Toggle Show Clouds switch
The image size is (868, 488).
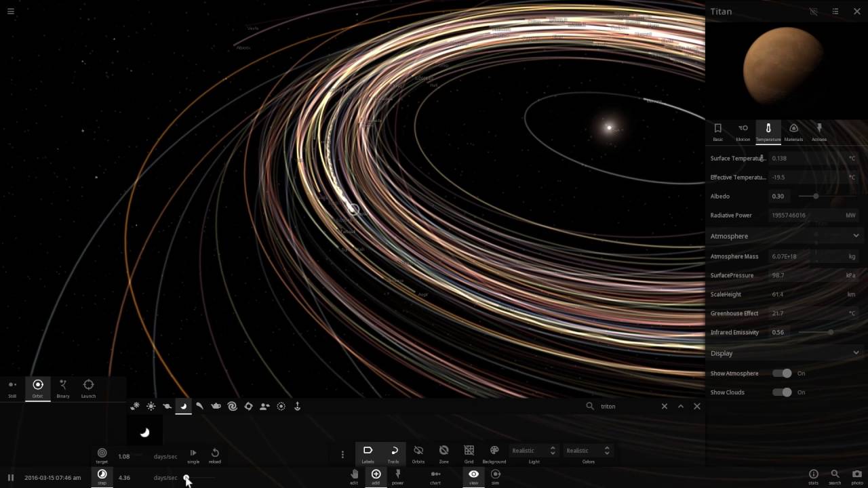coord(782,392)
